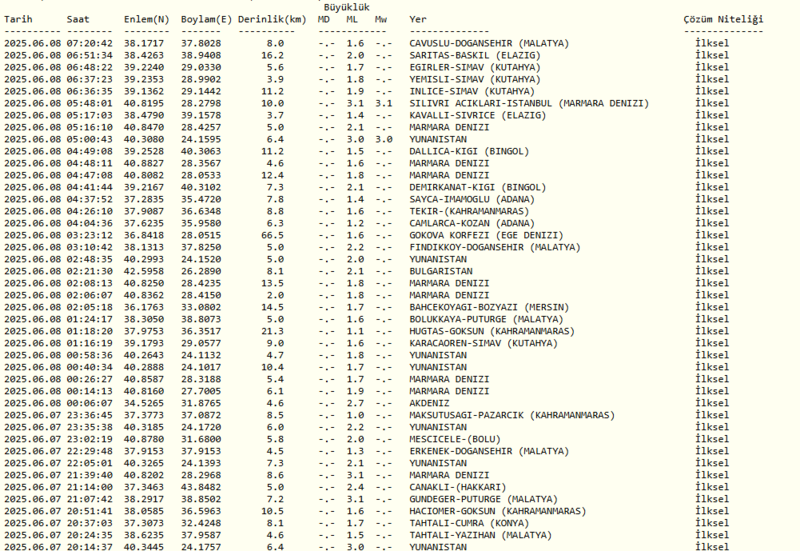The height and width of the screenshot is (551, 800).
Task: Click 'FINDIKKOY-DOGANSEHIR (MALATYA)' location text
Action: tap(495, 247)
